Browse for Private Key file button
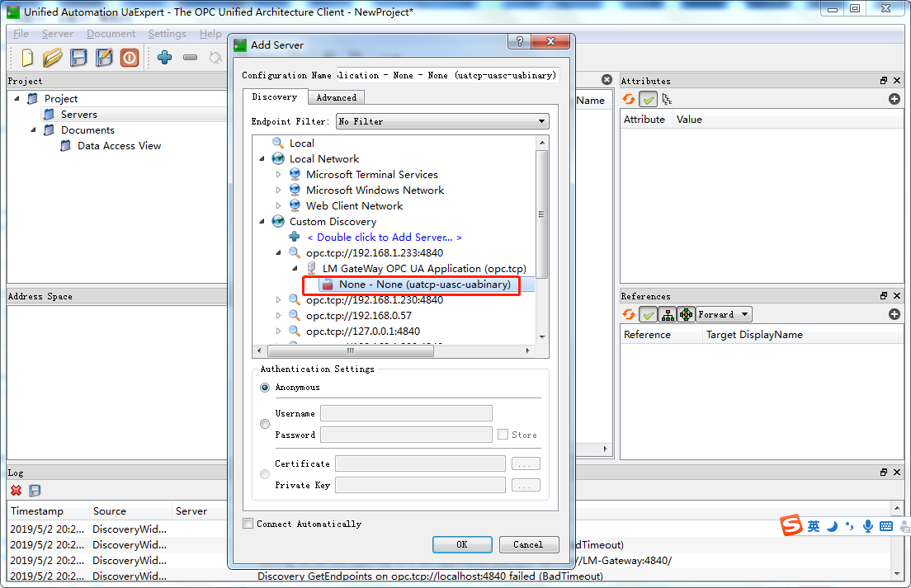 [526, 485]
